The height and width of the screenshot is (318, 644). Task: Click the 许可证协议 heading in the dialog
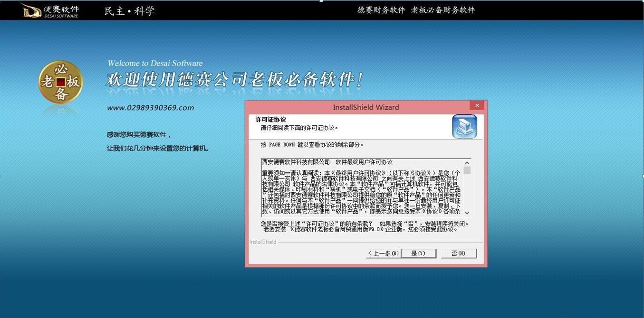271,120
